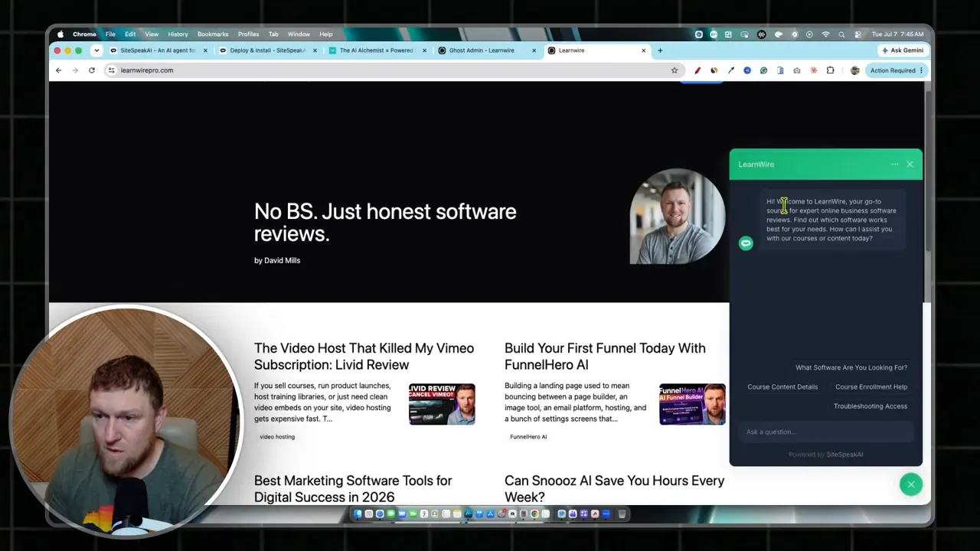Close the Deploy & Install tab

point(315,51)
